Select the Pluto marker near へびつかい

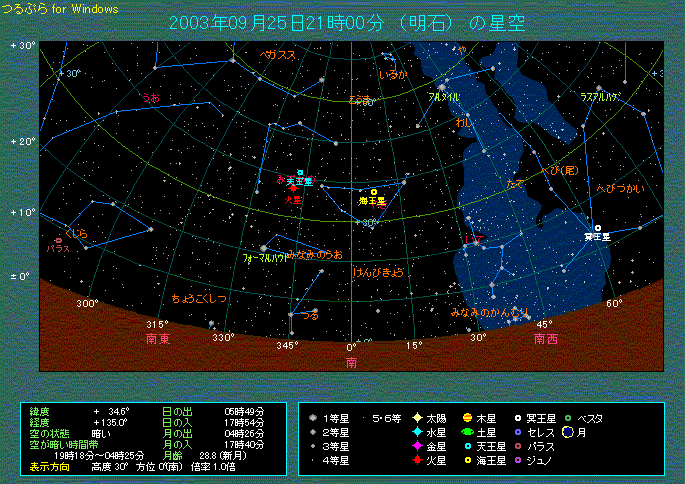(x=597, y=228)
